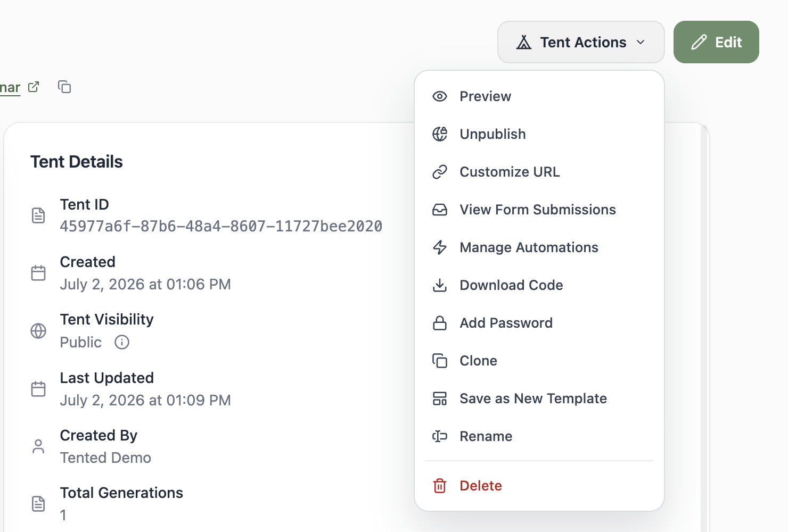Choose Unpublish in the actions menu
Viewport: 788px width, 532px height.
539,134
